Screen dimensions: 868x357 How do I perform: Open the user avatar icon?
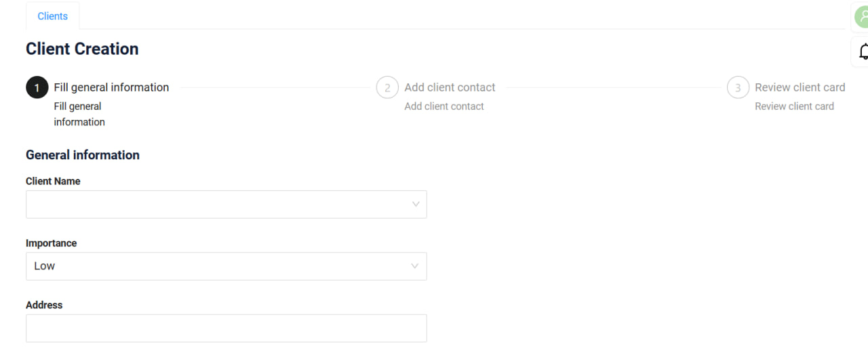[x=861, y=17]
